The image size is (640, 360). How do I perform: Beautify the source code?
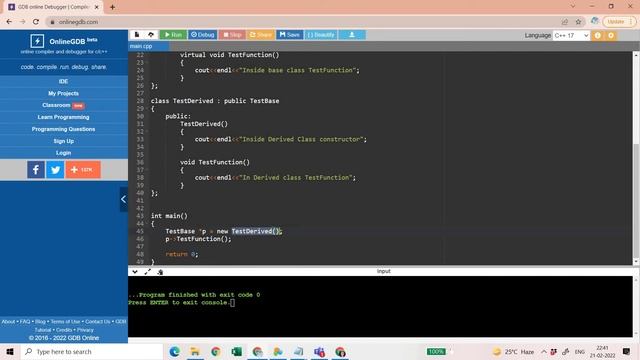coord(321,35)
